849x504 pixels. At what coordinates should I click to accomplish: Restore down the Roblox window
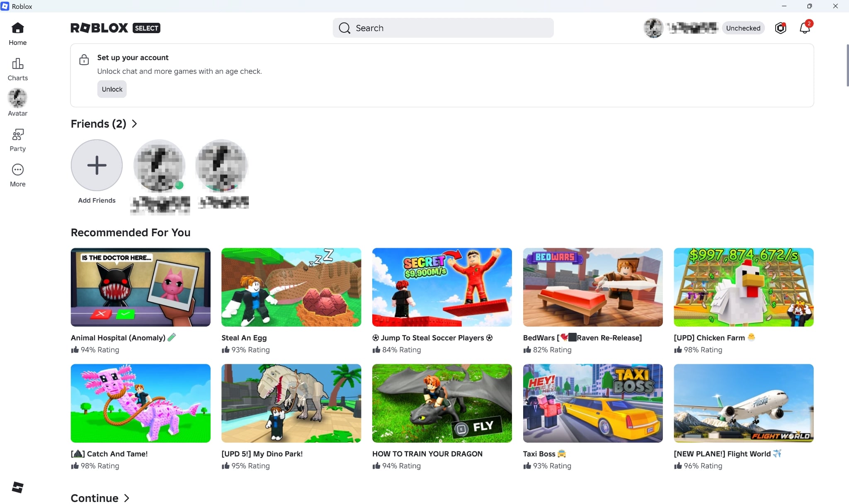(x=809, y=6)
